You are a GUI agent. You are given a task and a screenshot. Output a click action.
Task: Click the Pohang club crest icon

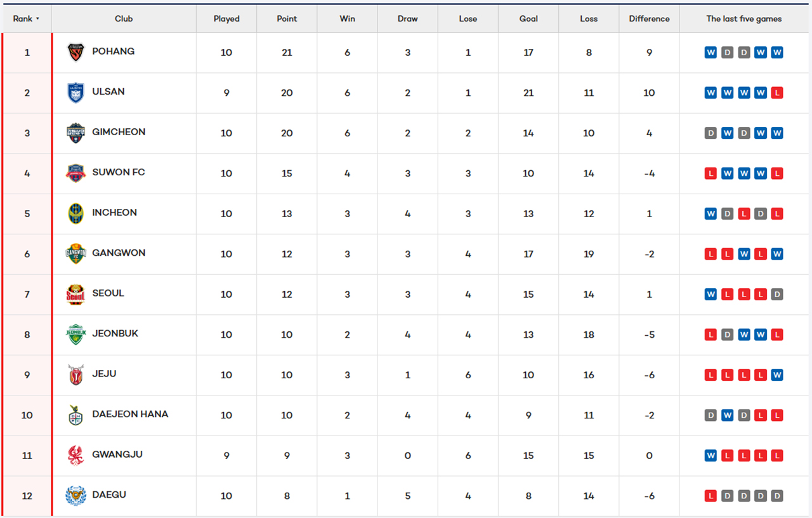[x=75, y=52]
